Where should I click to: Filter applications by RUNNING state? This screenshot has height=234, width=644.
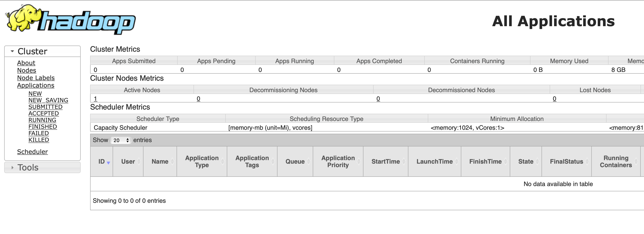42,120
